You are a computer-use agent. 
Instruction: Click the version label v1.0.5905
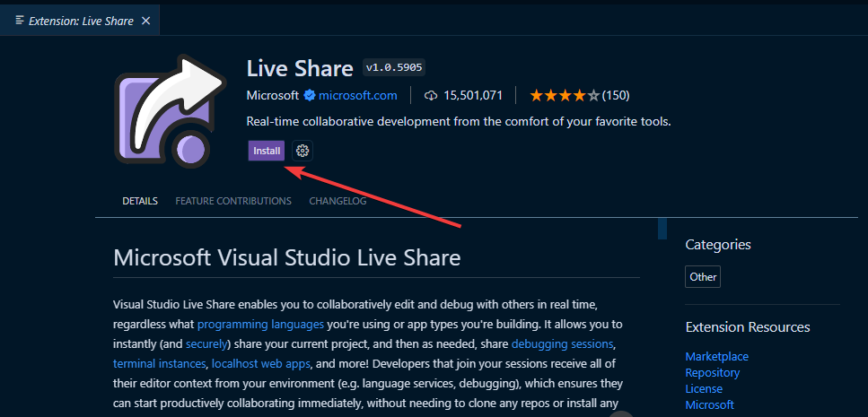(x=394, y=67)
